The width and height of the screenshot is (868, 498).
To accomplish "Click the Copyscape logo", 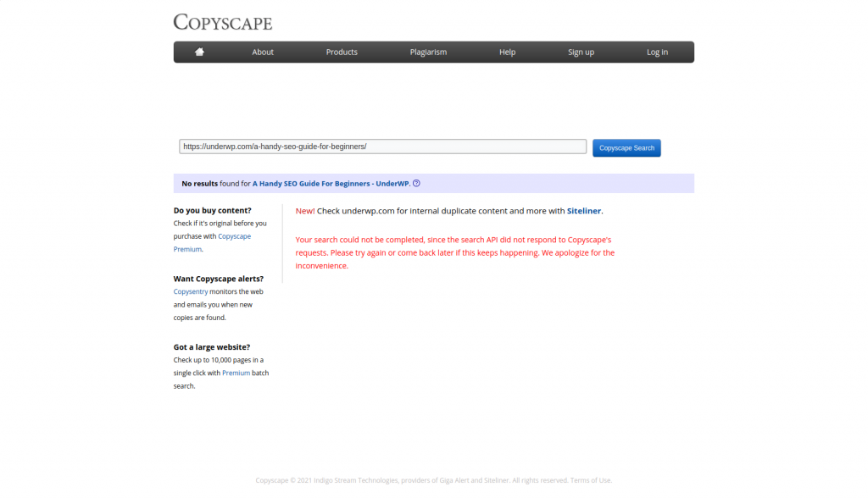I will click(x=223, y=22).
